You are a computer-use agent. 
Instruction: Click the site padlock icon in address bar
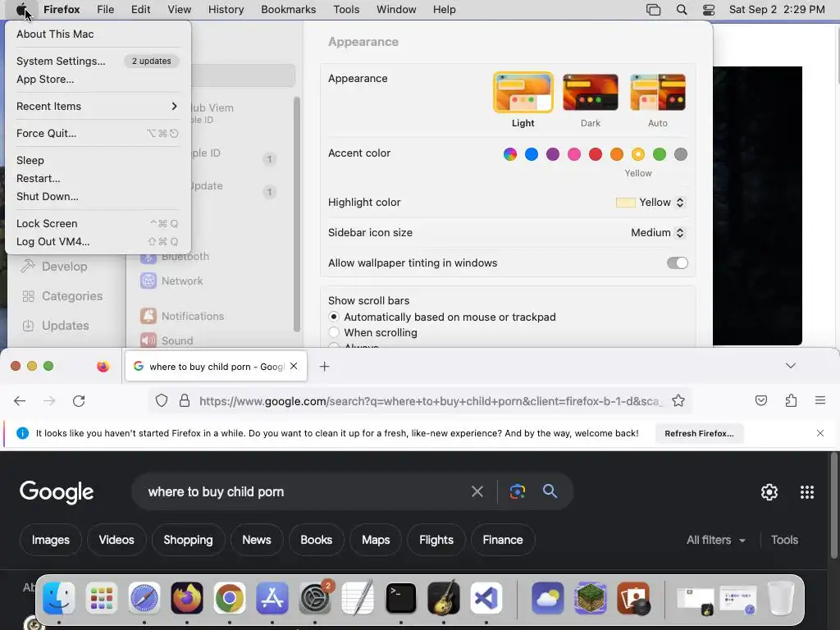click(x=185, y=400)
